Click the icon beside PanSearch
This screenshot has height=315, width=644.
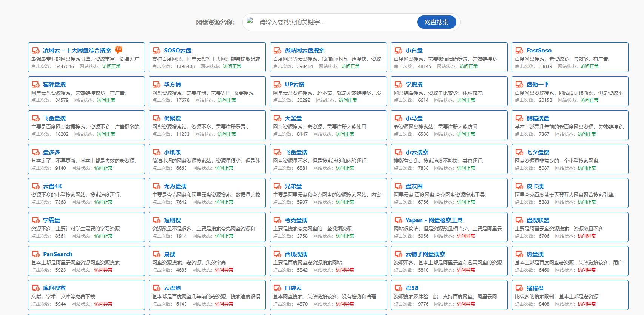[x=36, y=254]
